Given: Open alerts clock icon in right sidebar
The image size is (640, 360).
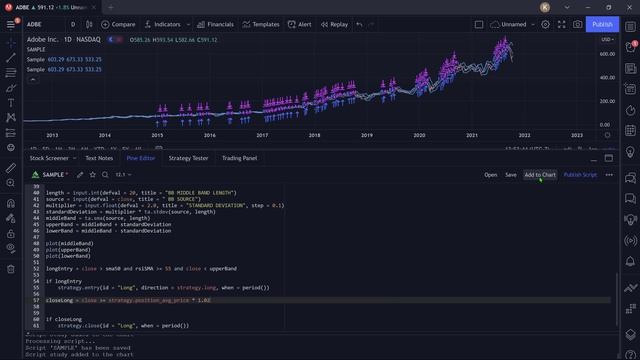Looking at the screenshot, I should click(x=630, y=47).
